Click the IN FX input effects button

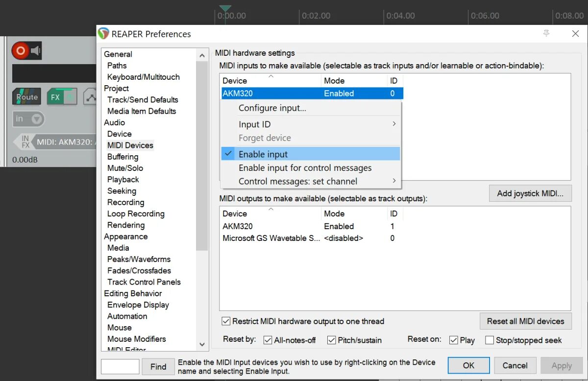point(25,142)
